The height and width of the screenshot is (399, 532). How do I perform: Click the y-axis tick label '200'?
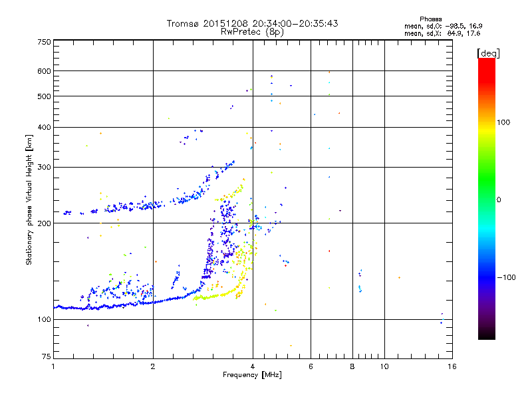44,223
